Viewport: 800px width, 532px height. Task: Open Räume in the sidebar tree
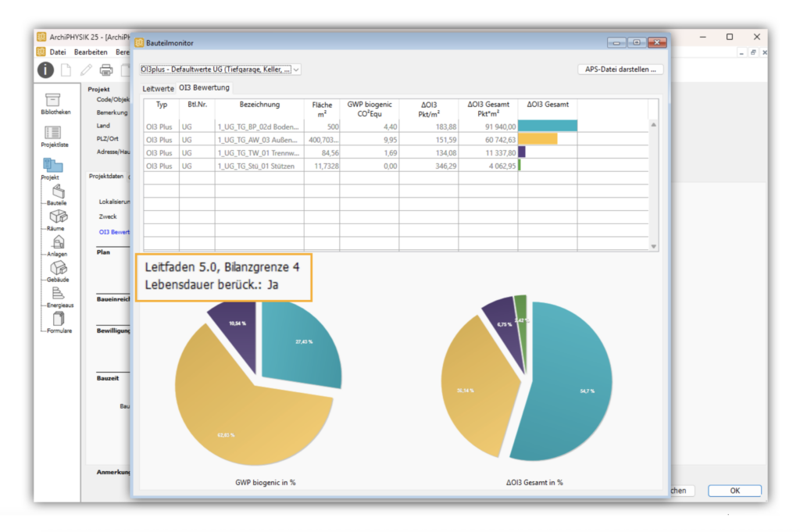57,220
